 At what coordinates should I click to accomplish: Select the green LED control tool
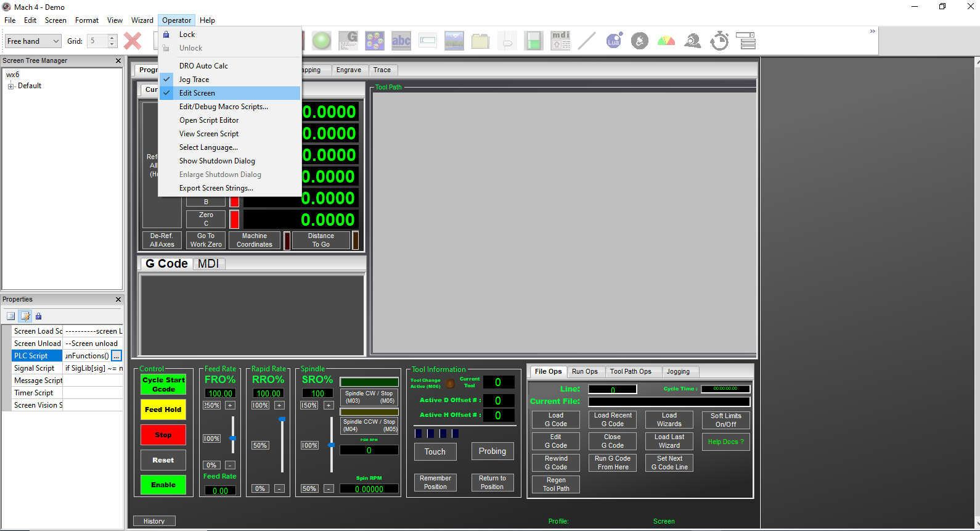[321, 41]
